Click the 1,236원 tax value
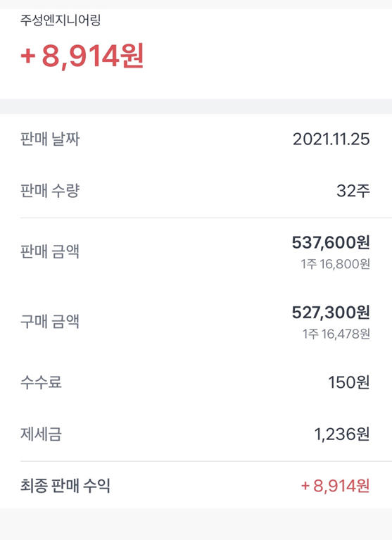Viewport: 392px width, 540px height. tap(342, 434)
